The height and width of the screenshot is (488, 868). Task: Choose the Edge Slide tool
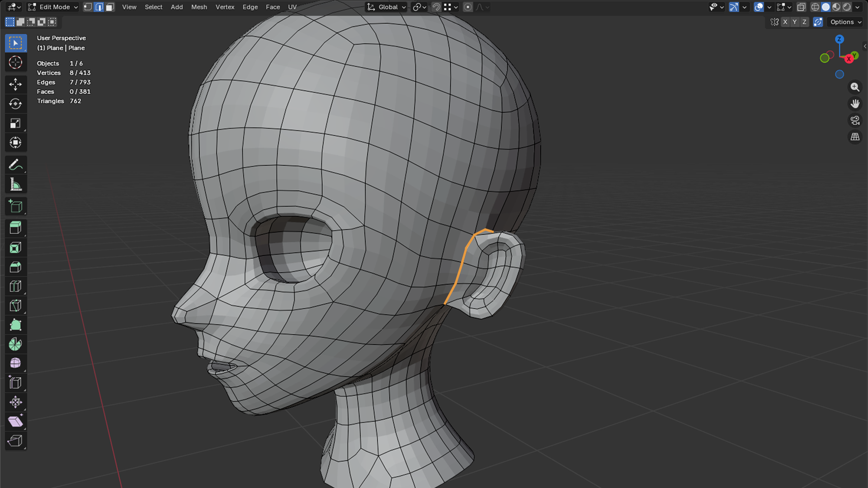pos(15,383)
